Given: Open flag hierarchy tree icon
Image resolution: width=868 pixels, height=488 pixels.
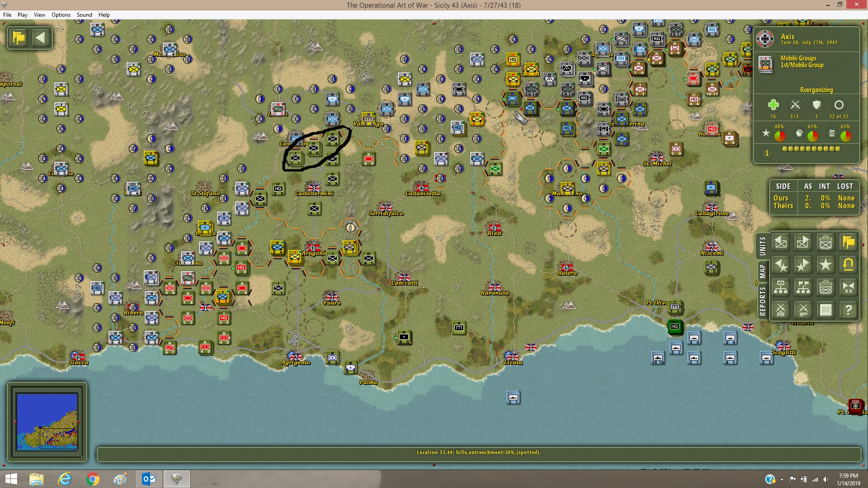Looking at the screenshot, I should (x=803, y=287).
